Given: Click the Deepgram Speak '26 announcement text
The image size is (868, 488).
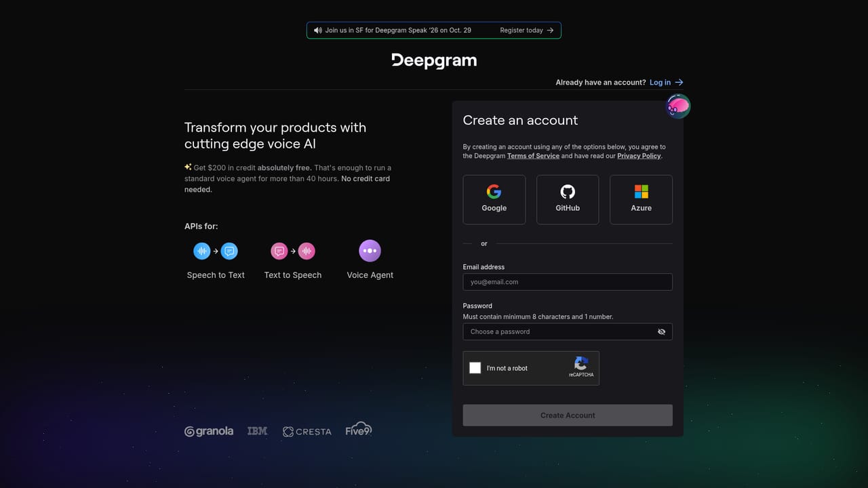Looking at the screenshot, I should coord(398,30).
